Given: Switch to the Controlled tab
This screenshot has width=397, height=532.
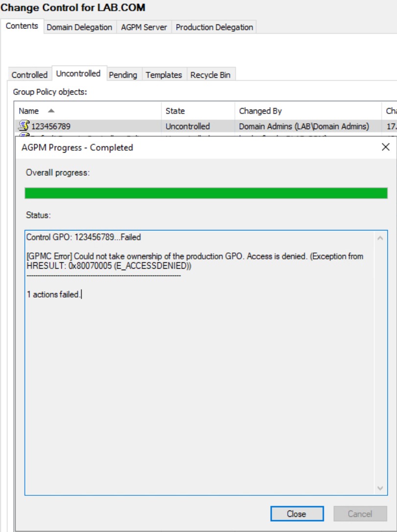Looking at the screenshot, I should (x=29, y=74).
